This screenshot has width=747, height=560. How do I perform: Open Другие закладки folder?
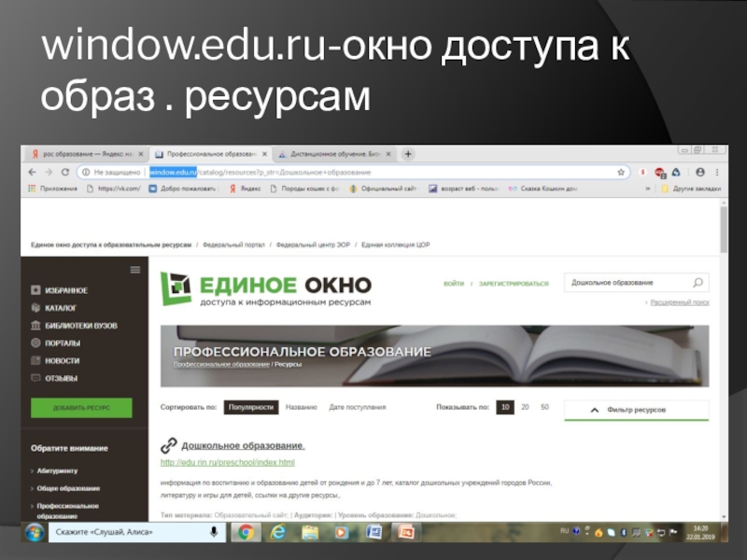point(691,189)
